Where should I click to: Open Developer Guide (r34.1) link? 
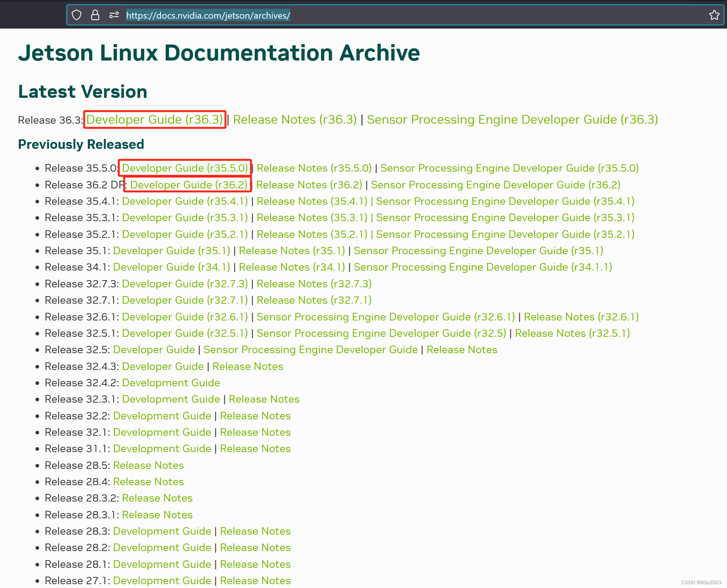coord(172,267)
